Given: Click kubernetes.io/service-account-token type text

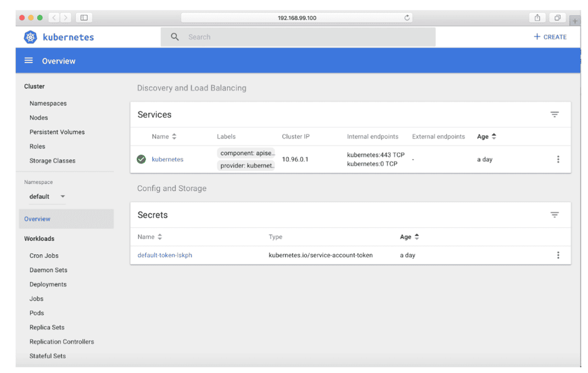Looking at the screenshot, I should [x=321, y=255].
